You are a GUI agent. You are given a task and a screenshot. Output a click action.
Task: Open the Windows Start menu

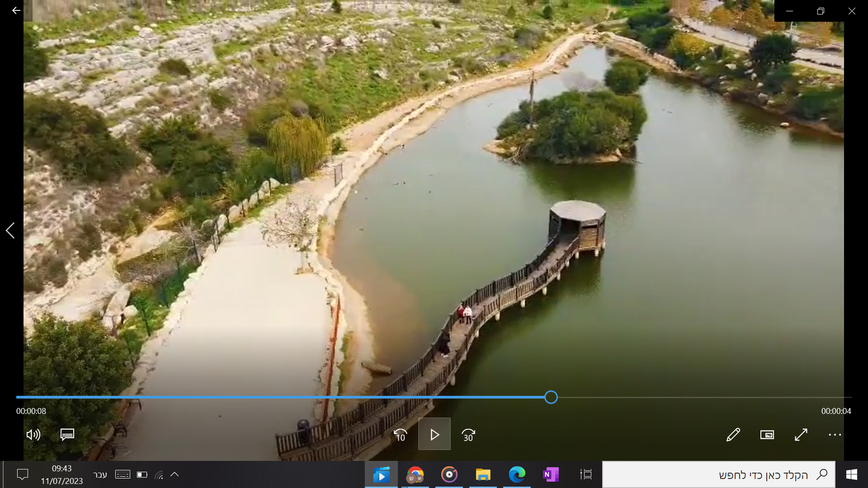(852, 474)
